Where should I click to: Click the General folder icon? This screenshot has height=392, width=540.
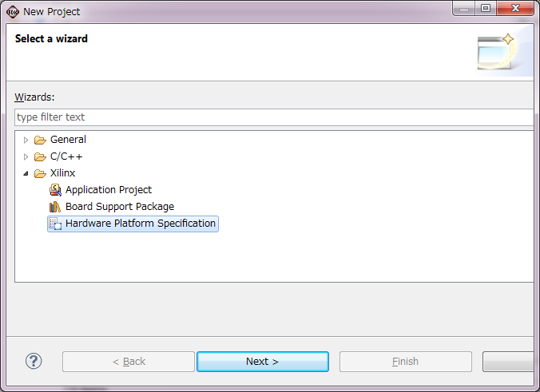40,140
